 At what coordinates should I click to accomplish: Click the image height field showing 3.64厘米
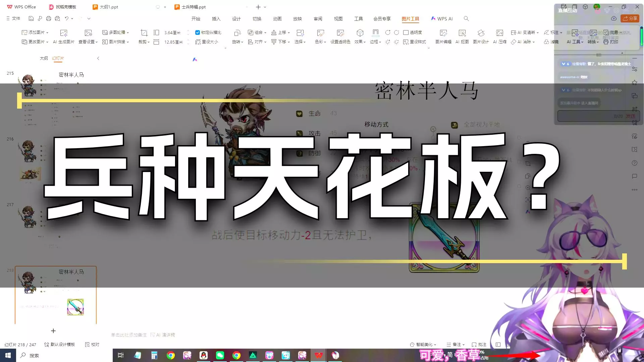(172, 33)
